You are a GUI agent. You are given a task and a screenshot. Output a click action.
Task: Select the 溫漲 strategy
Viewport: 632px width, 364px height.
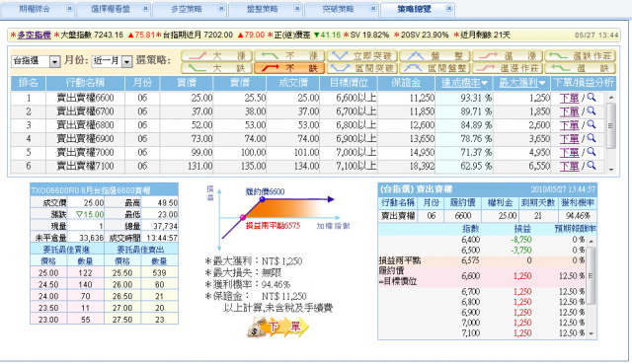coord(508,55)
